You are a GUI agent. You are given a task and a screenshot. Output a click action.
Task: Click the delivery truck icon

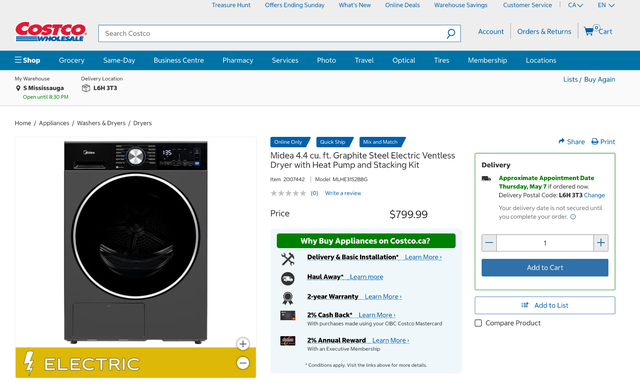pyautogui.click(x=486, y=178)
